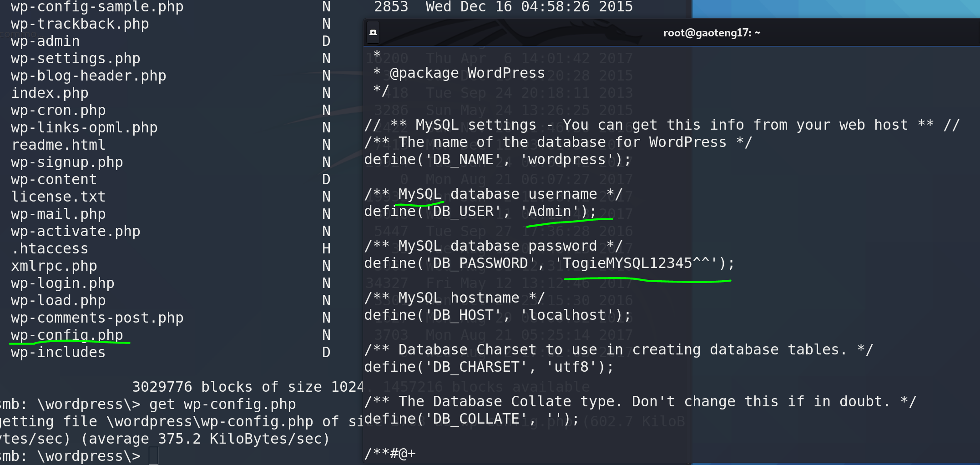Click the DB_COLLATE define line

(471, 419)
